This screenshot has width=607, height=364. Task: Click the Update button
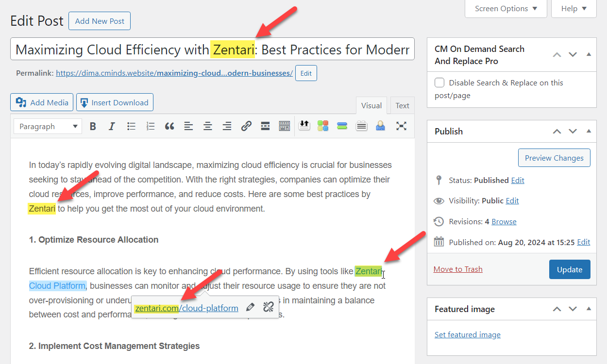tap(570, 269)
